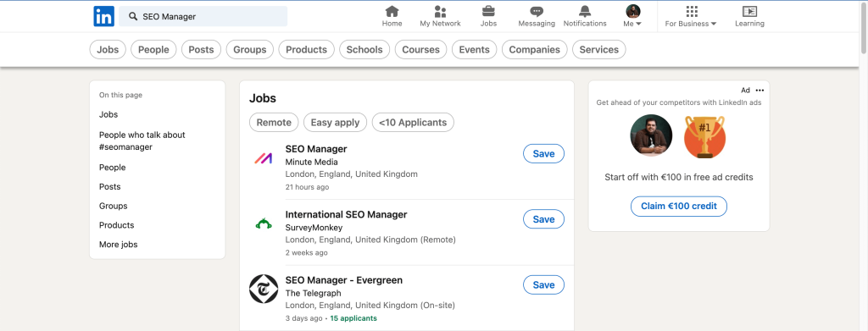Click the ad profile photo
The width and height of the screenshot is (868, 331).
click(651, 136)
